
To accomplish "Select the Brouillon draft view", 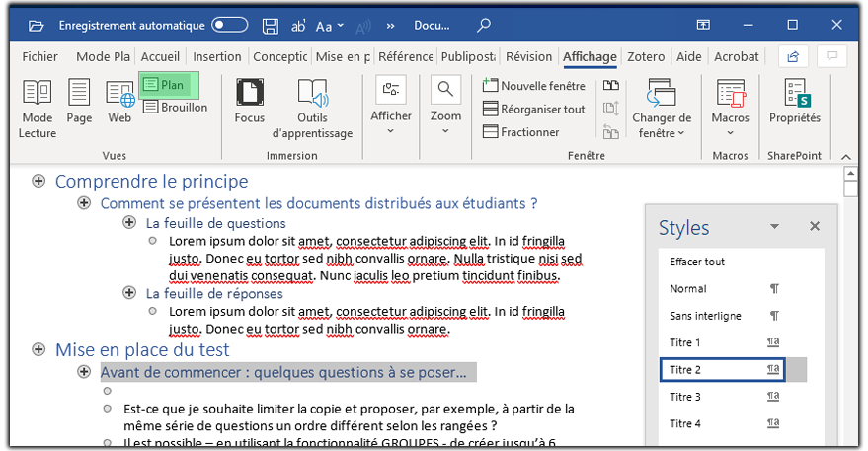I will [x=176, y=107].
